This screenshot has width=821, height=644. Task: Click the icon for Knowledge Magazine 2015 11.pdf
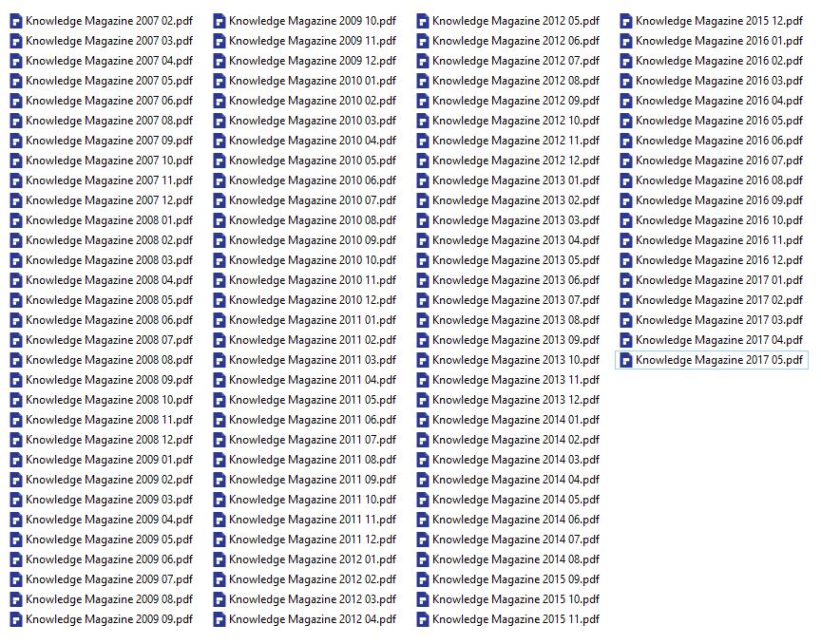point(423,619)
